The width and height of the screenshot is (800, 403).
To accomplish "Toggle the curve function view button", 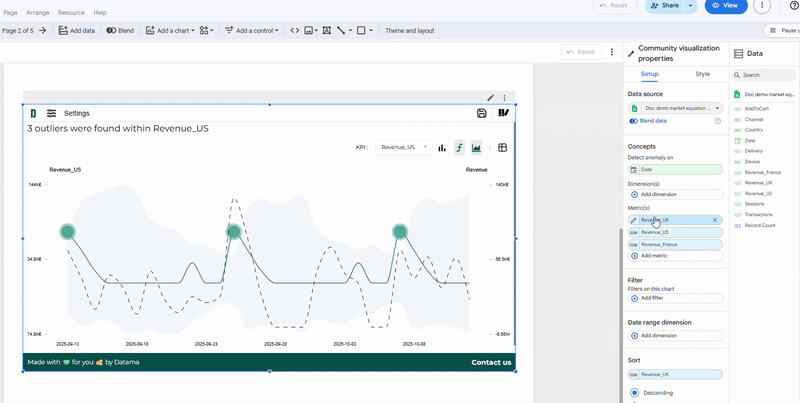I will click(x=459, y=148).
